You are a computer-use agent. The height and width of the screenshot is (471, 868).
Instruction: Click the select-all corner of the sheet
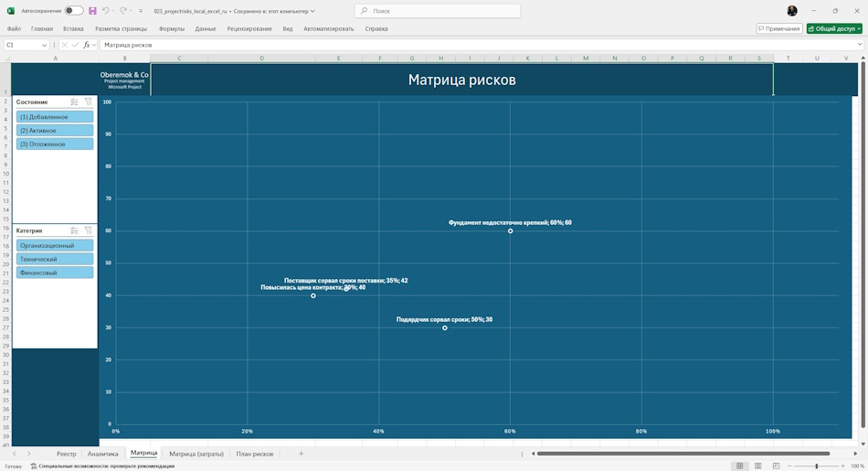coord(5,59)
